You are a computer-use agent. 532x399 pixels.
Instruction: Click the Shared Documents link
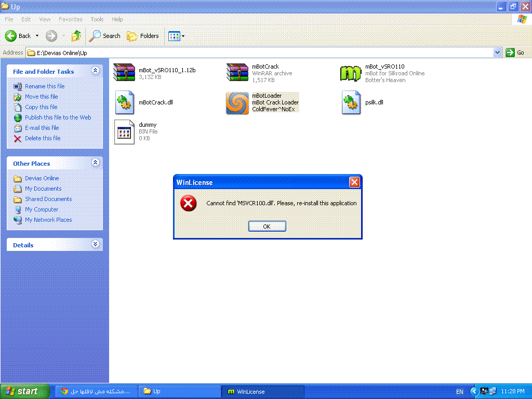tap(48, 199)
